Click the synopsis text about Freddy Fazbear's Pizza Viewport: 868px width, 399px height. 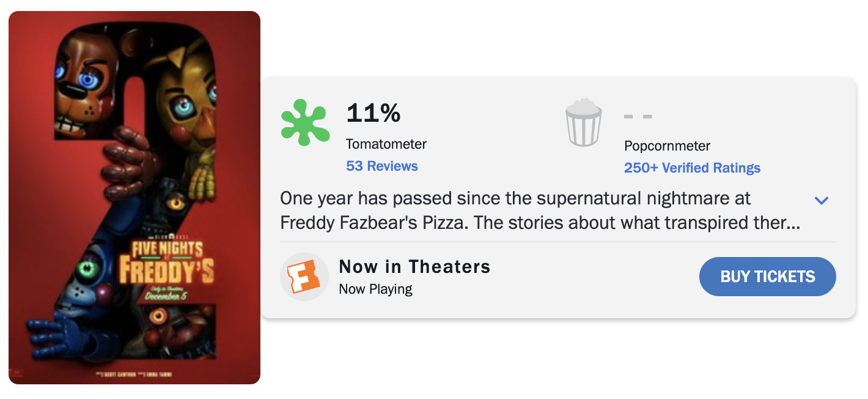pyautogui.click(x=540, y=211)
